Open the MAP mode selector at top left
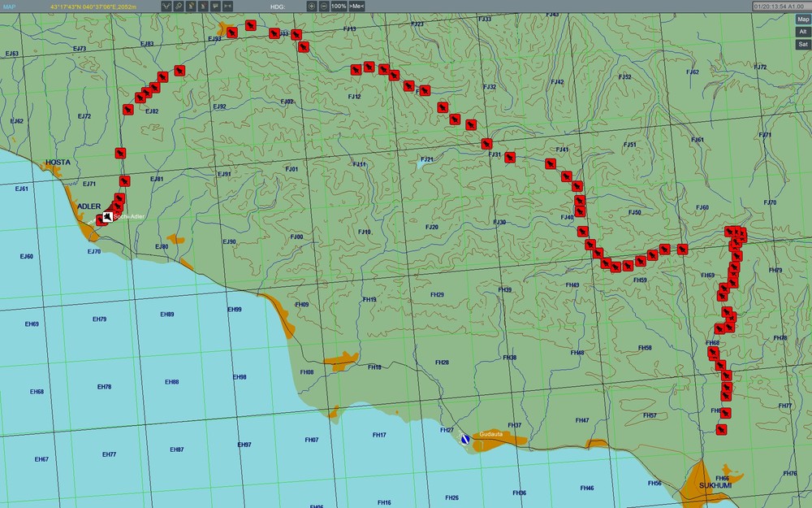 [11, 6]
